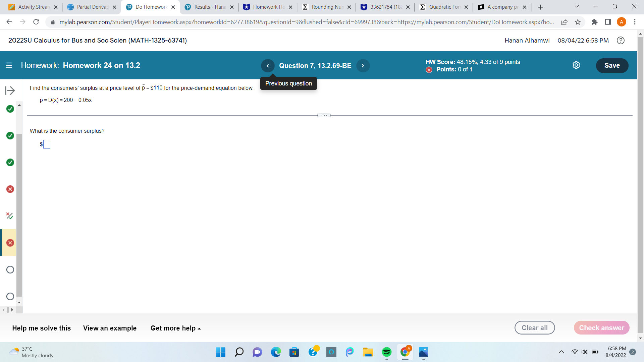Click the help question mark icon
Image resolution: width=644 pixels, height=362 pixels.
pyautogui.click(x=621, y=41)
